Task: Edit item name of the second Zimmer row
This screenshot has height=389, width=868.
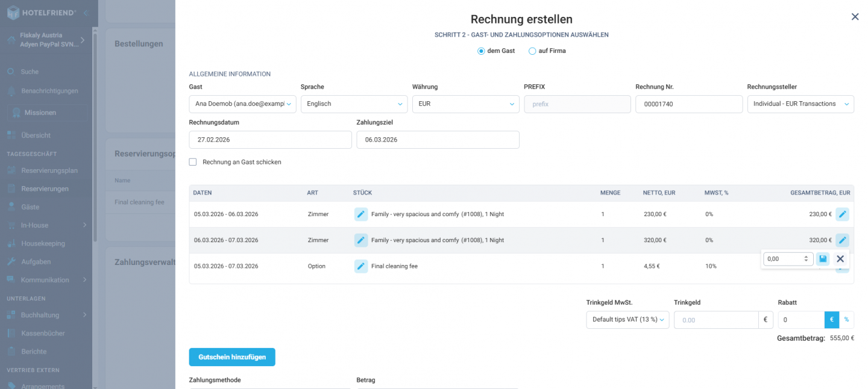Action: (x=360, y=240)
